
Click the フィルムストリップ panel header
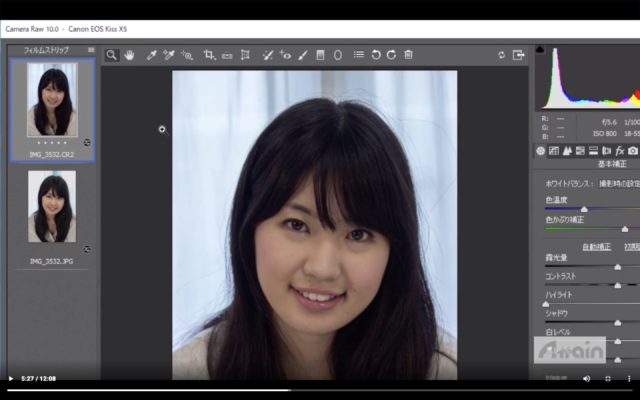[46, 50]
